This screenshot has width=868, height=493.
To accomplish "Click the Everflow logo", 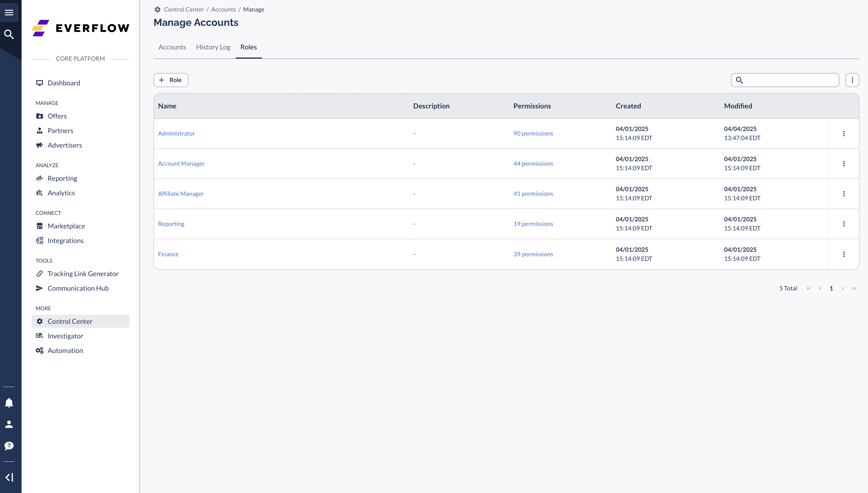I will [81, 28].
